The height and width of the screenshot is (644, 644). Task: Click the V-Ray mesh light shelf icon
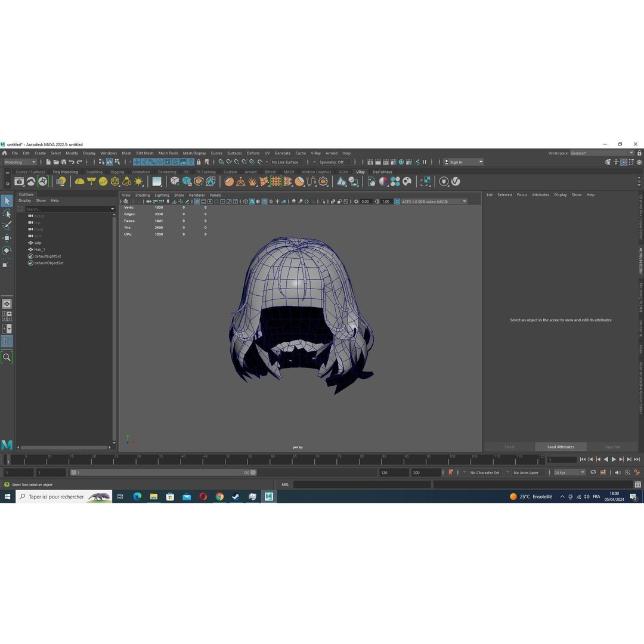point(115,181)
